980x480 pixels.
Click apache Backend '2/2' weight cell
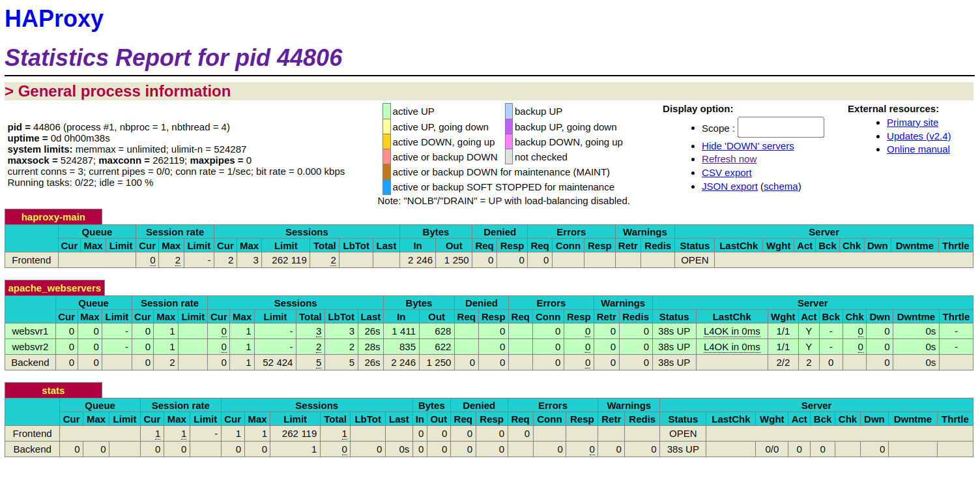click(783, 363)
